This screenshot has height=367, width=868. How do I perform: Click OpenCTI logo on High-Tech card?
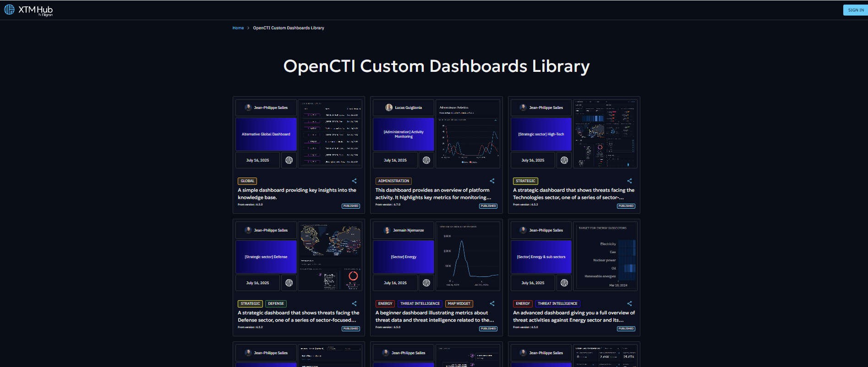[564, 160]
